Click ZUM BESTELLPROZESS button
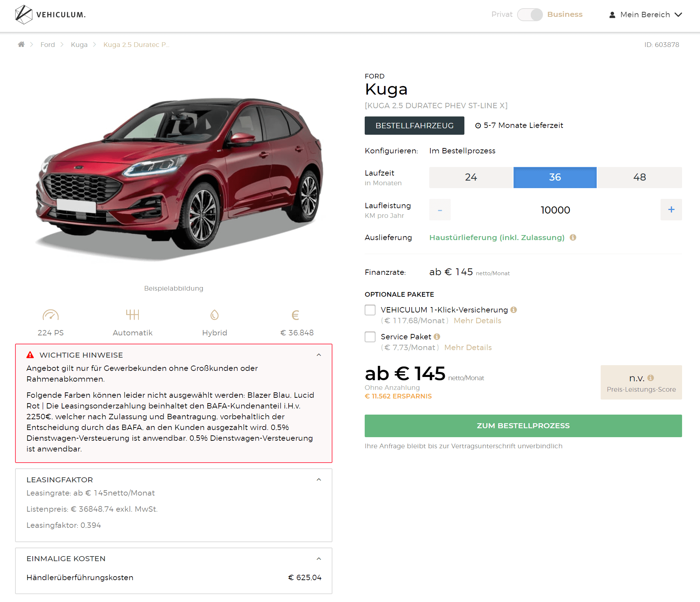The image size is (700, 602). point(523,426)
